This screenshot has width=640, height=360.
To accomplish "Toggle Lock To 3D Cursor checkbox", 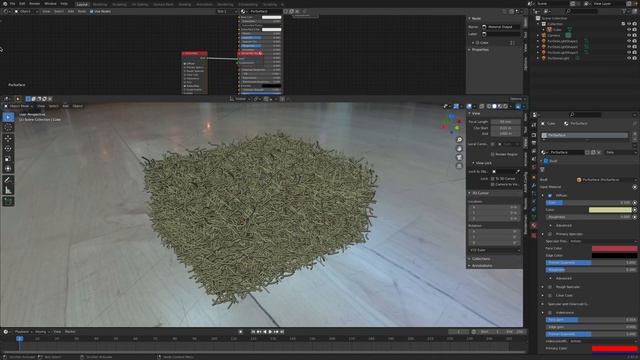I will coord(493,179).
